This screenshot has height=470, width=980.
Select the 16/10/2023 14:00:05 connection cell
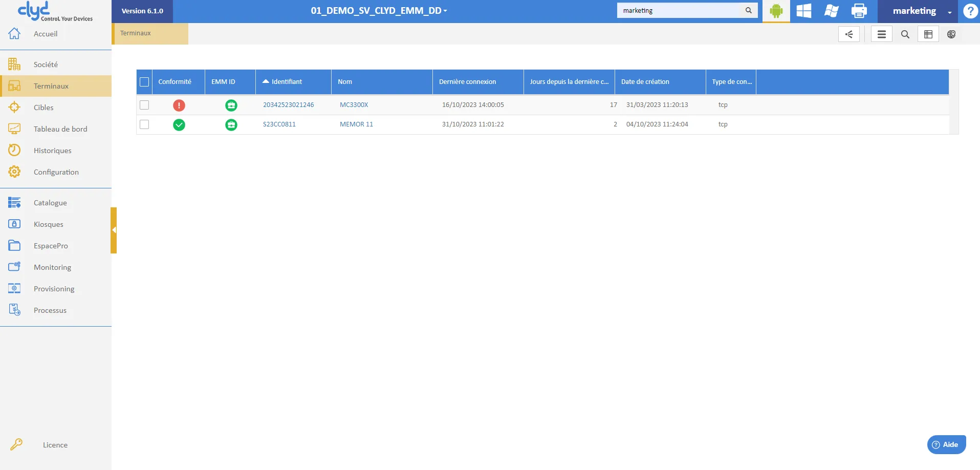click(473, 105)
